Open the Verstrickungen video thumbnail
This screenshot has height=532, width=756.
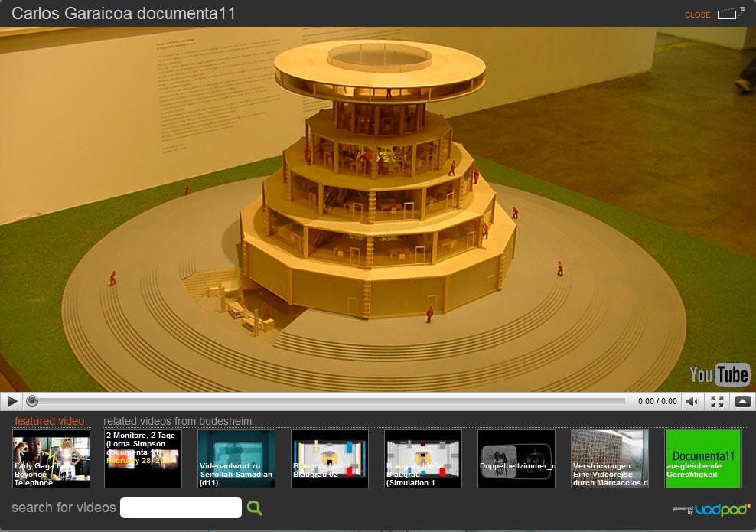[610, 459]
